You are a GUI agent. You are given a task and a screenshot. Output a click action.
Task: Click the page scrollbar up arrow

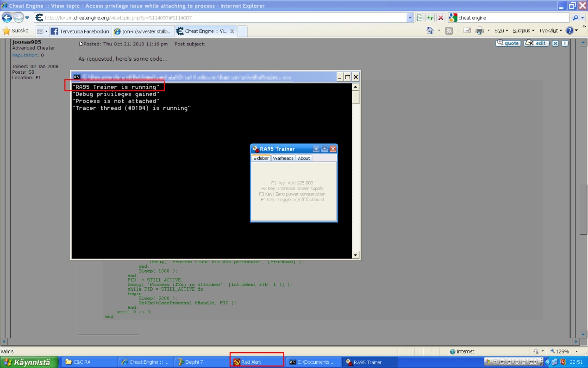coord(583,43)
